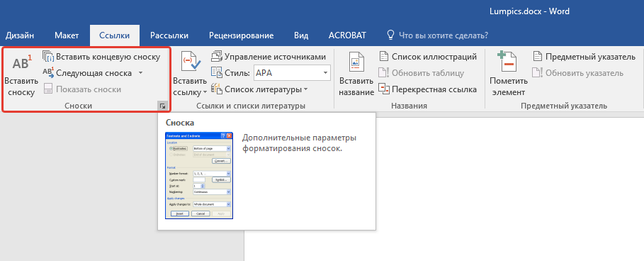Click Вставить концевую сноску button
This screenshot has height=261, width=644.
101,57
